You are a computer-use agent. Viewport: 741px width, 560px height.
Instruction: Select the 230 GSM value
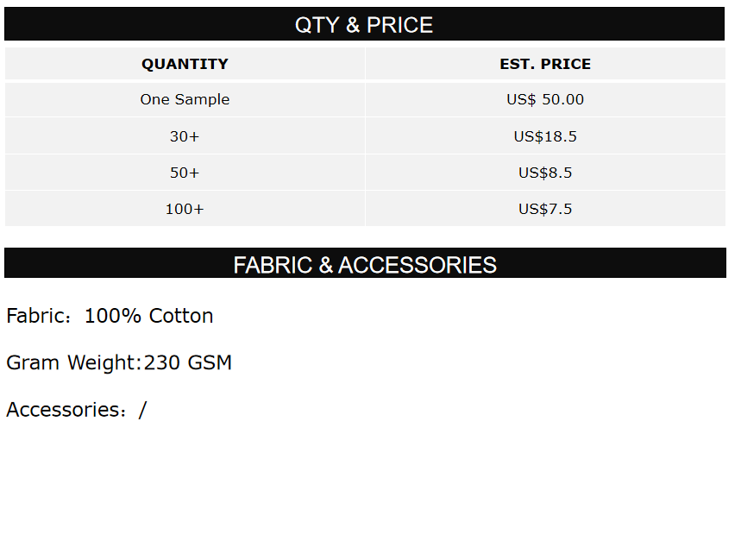[x=188, y=362]
